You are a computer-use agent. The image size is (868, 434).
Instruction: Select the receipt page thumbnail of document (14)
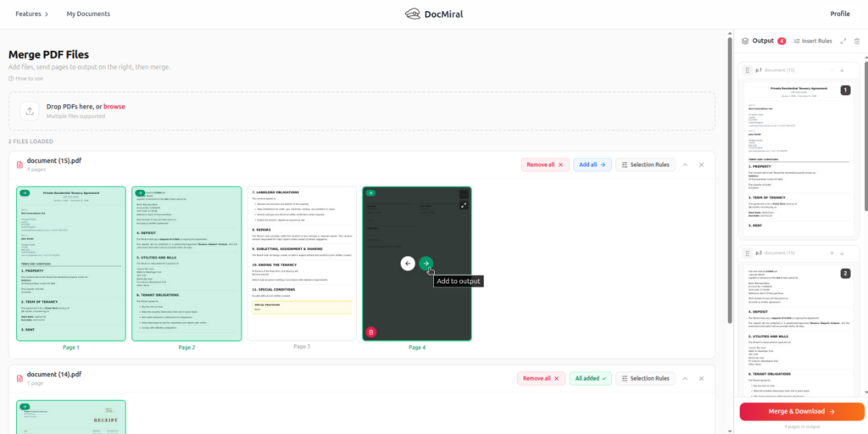click(x=71, y=417)
